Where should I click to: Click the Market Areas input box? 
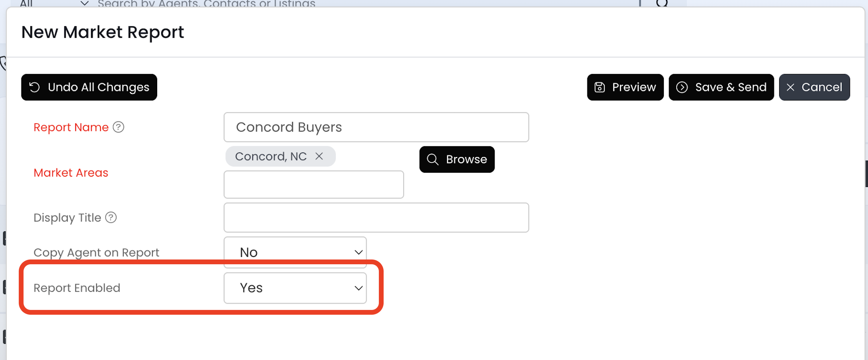pyautogui.click(x=314, y=185)
